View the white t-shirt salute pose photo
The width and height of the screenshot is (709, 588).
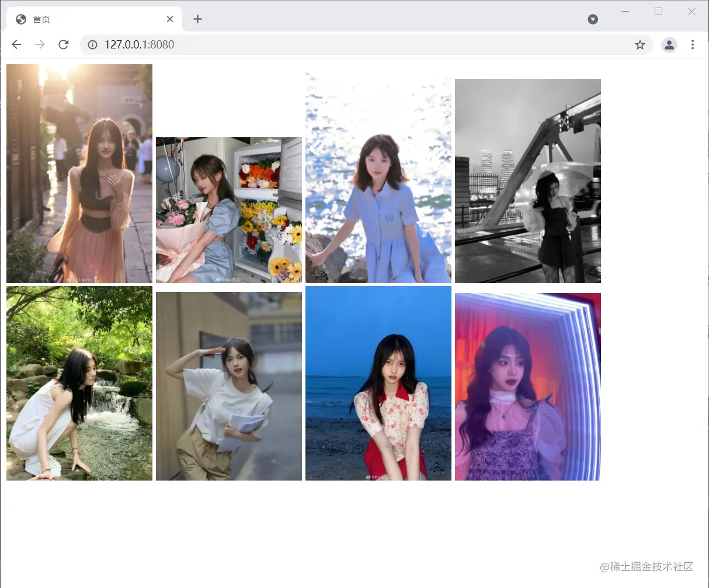click(x=228, y=386)
